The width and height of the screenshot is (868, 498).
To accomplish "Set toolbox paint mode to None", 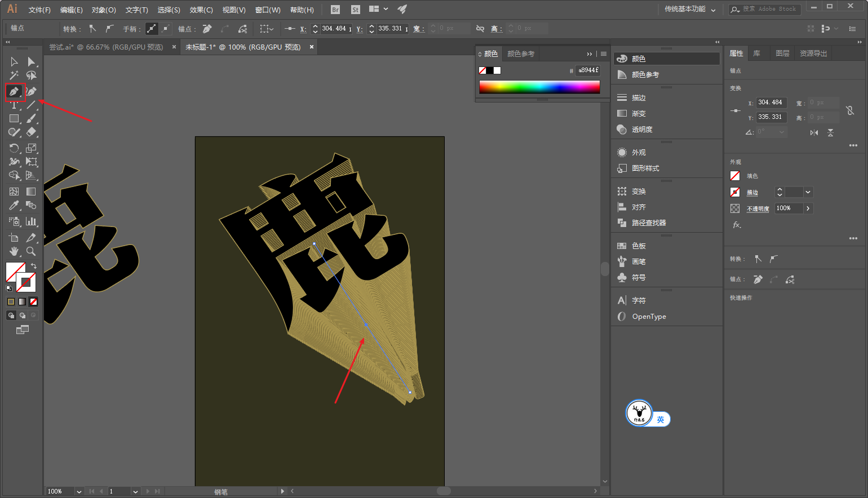I will click(x=34, y=302).
